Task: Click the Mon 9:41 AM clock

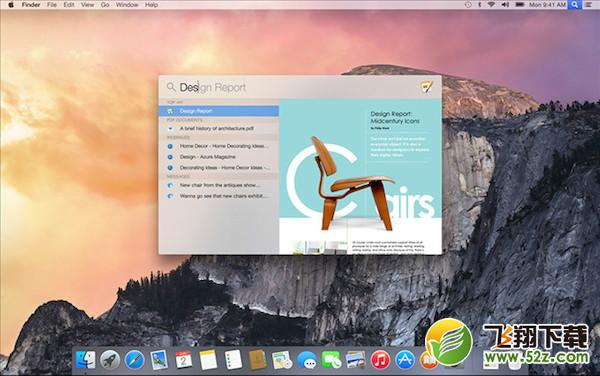Action: [x=547, y=5]
